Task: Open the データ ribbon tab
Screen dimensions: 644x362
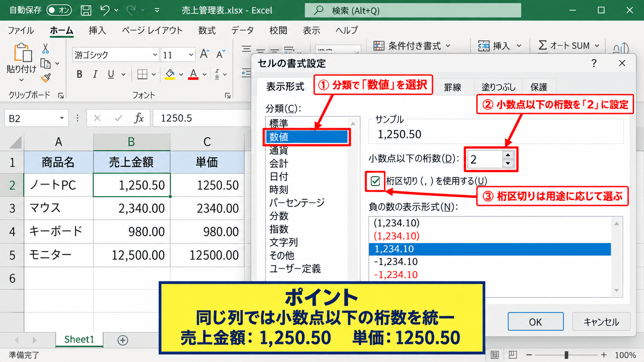Action: (243, 30)
